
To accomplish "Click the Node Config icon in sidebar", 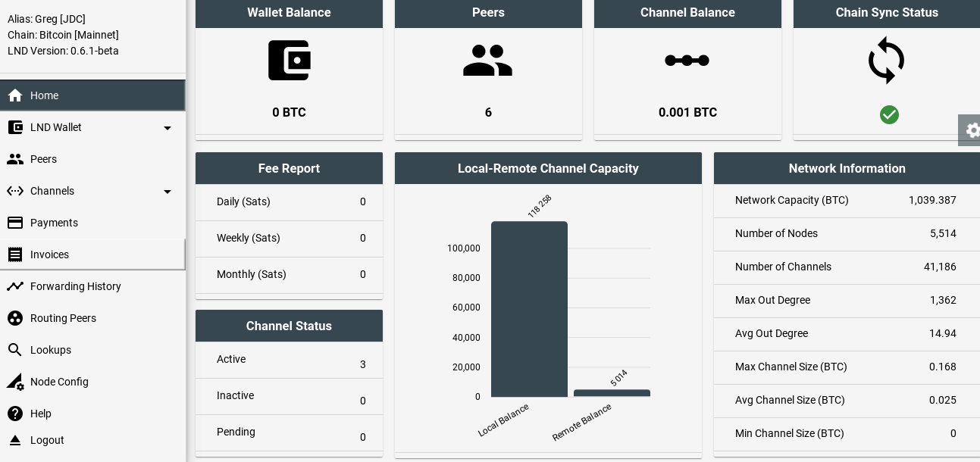I will (15, 382).
